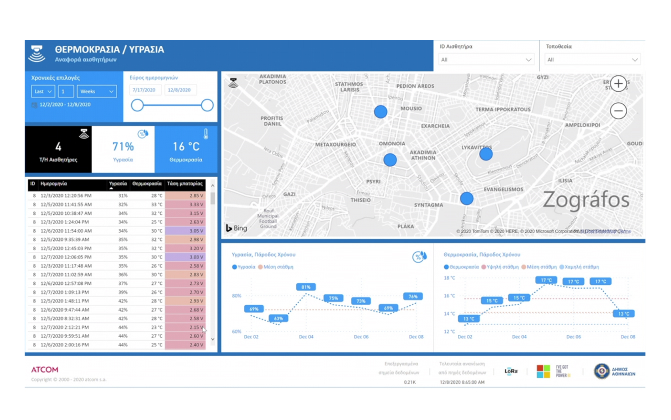Click the sensor icon in the blue header

[37, 54]
